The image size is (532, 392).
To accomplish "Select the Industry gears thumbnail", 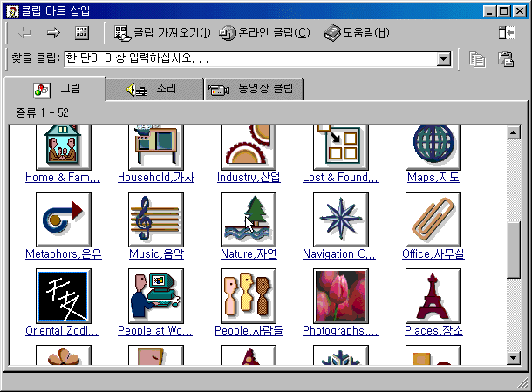I will click(x=249, y=147).
